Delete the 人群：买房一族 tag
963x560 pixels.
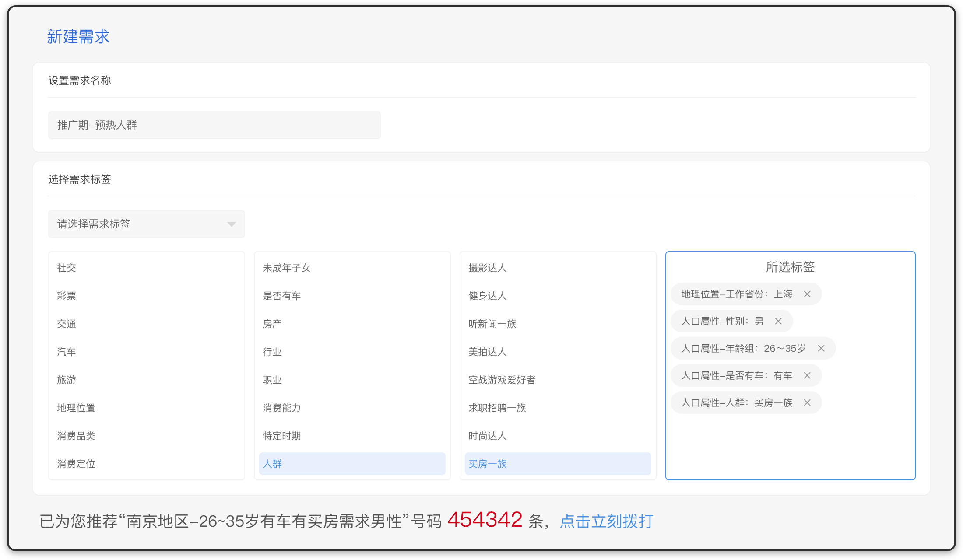807,403
